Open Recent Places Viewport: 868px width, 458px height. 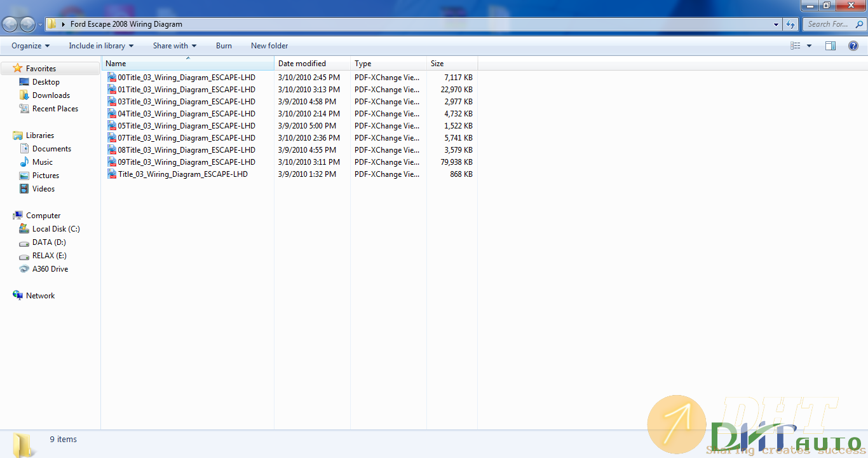55,109
